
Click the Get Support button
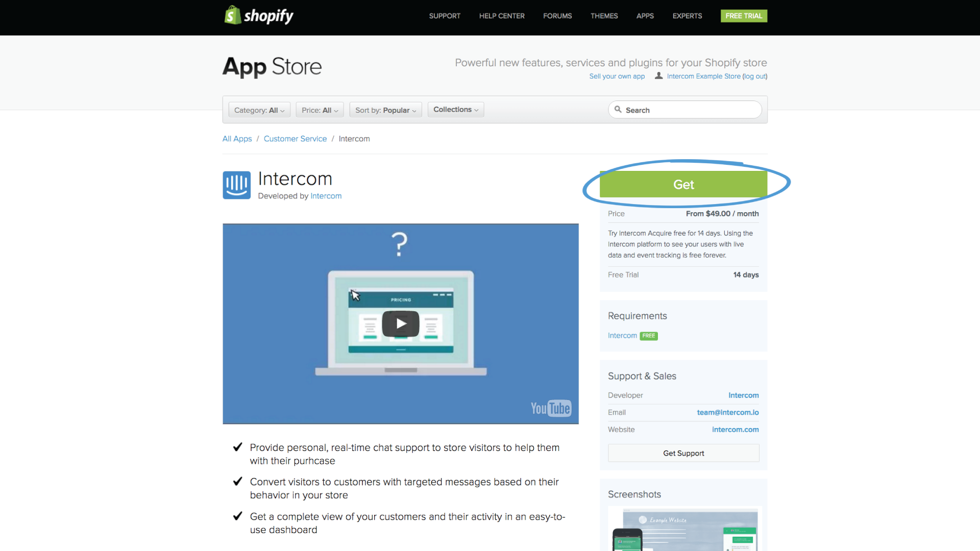[683, 453]
